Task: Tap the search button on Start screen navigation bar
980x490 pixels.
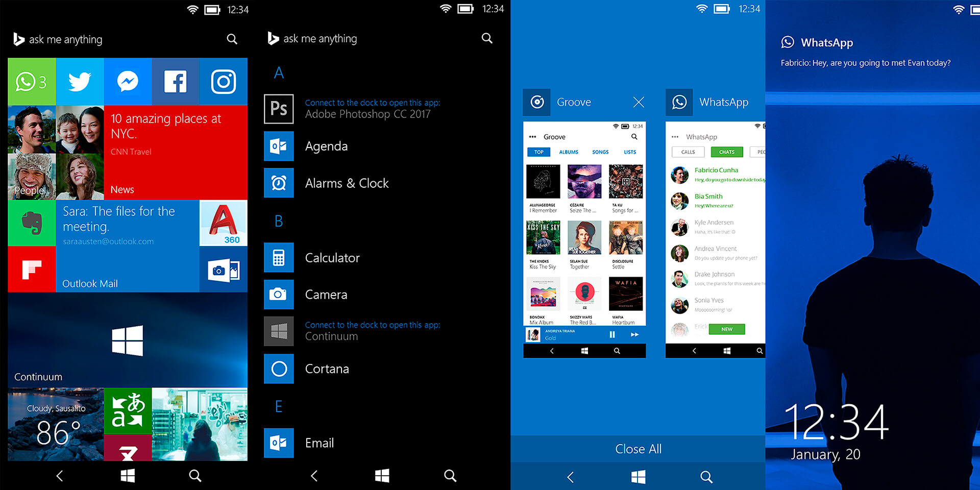Action: point(195,476)
